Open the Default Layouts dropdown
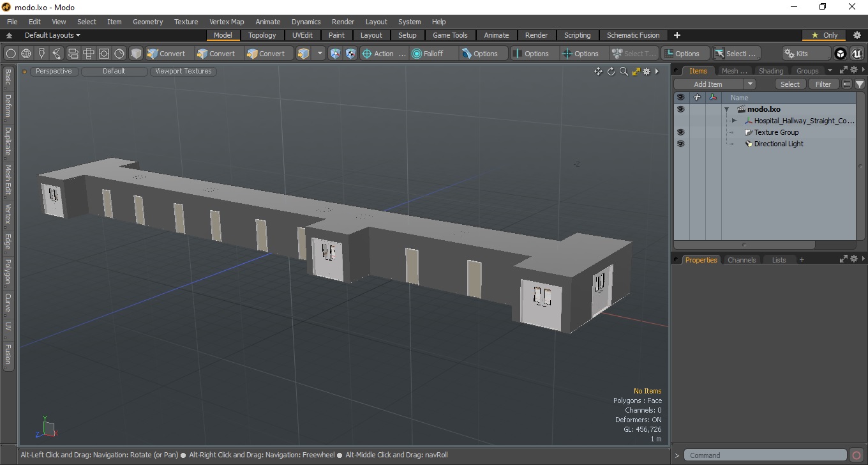The width and height of the screenshot is (868, 465). (52, 35)
